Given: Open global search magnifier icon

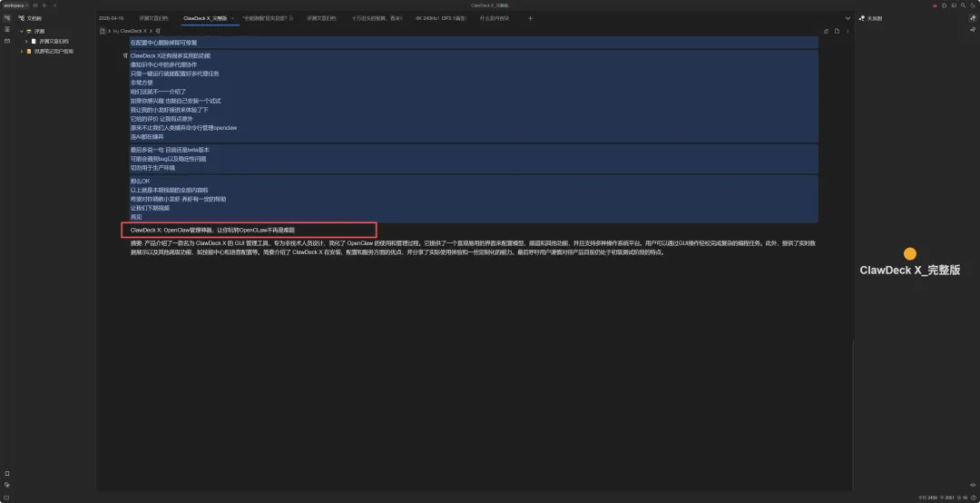Looking at the screenshot, I should pyautogui.click(x=963, y=5).
